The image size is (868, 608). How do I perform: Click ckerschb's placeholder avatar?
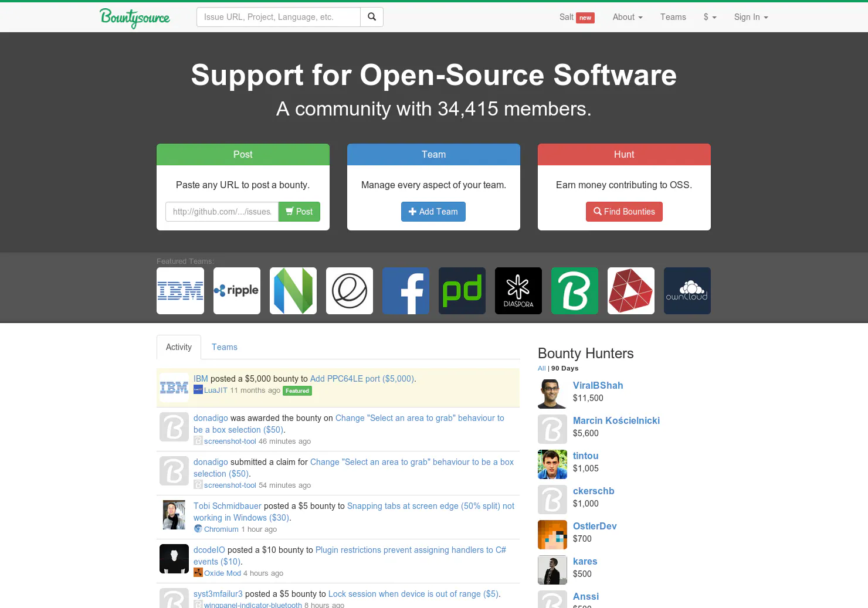pos(552,500)
